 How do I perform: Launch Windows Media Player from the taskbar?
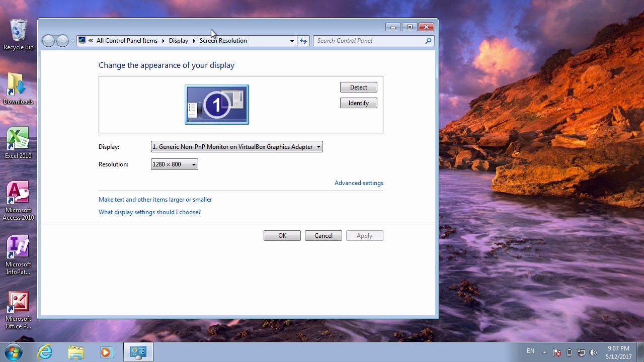click(x=107, y=352)
